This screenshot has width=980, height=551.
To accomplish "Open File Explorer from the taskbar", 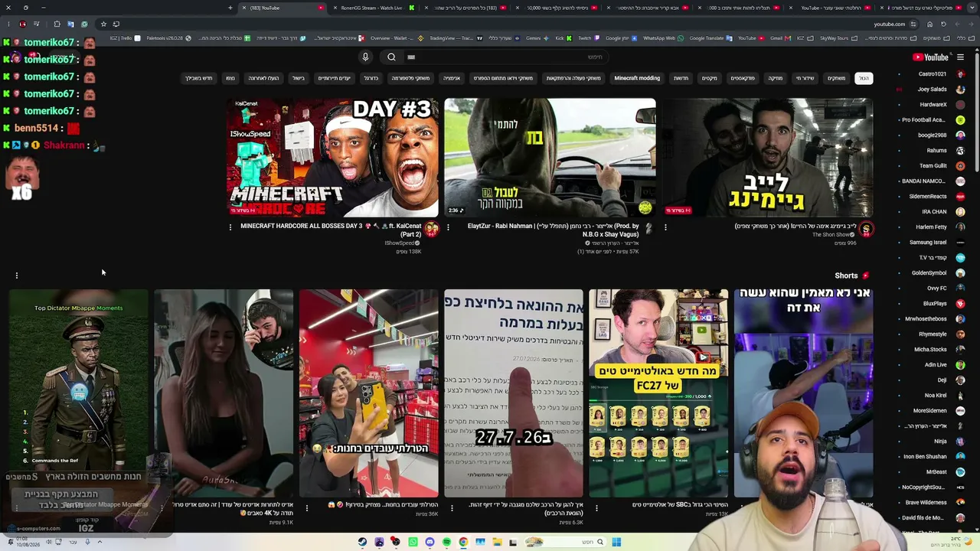I will [497, 542].
